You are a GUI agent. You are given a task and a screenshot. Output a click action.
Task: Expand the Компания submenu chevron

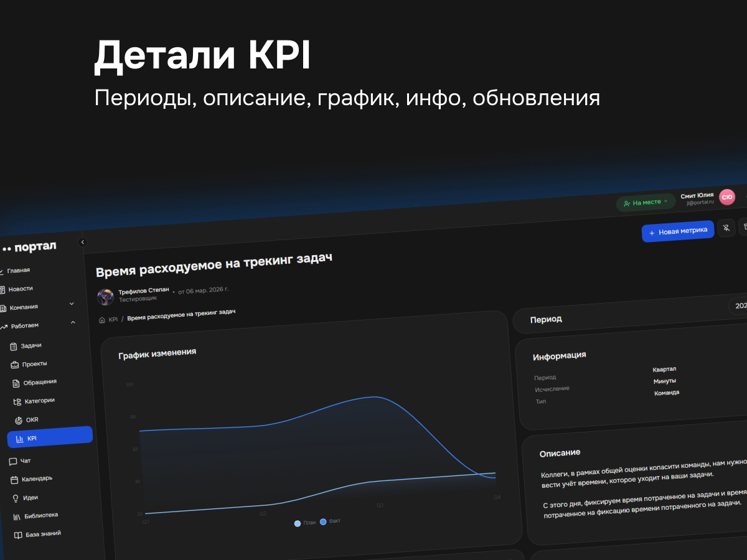coord(72,304)
